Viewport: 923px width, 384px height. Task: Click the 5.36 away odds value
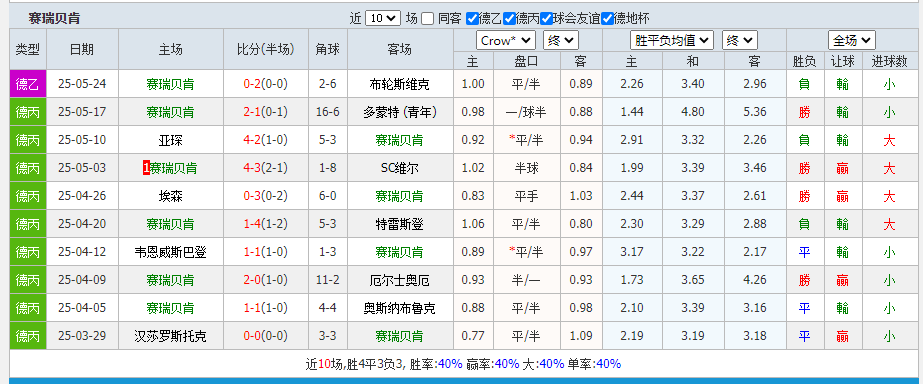(x=755, y=112)
